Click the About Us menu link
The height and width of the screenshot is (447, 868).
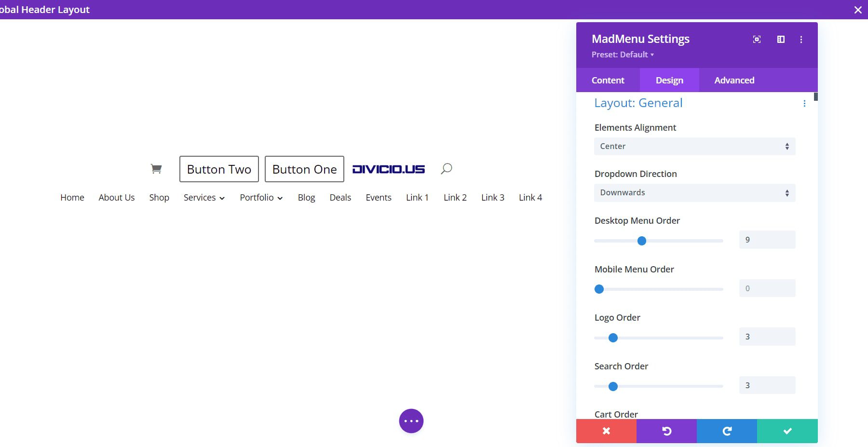[117, 198]
